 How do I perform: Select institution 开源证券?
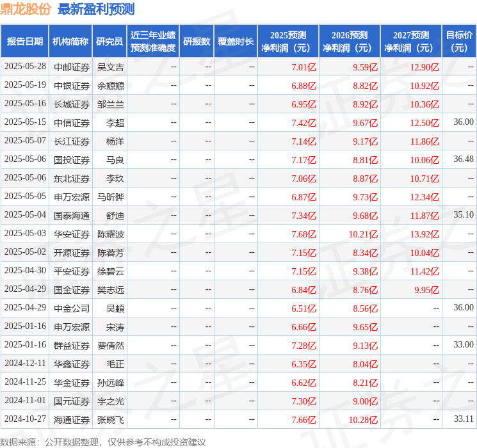click(72, 253)
